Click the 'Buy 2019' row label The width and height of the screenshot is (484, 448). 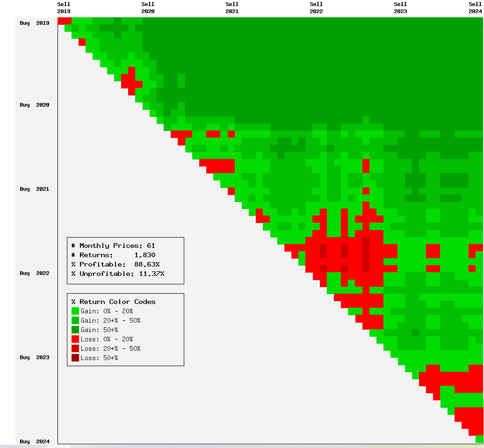point(35,23)
